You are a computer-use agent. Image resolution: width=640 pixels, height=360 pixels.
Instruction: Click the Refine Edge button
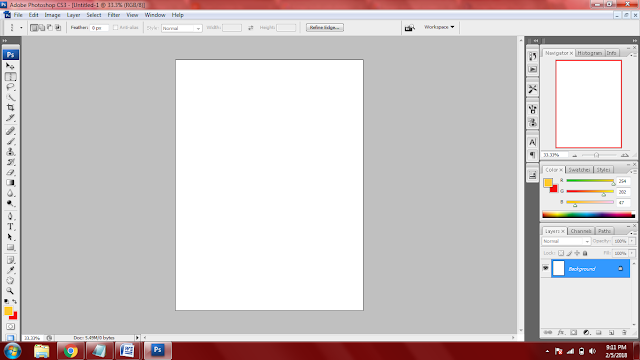(x=324, y=27)
